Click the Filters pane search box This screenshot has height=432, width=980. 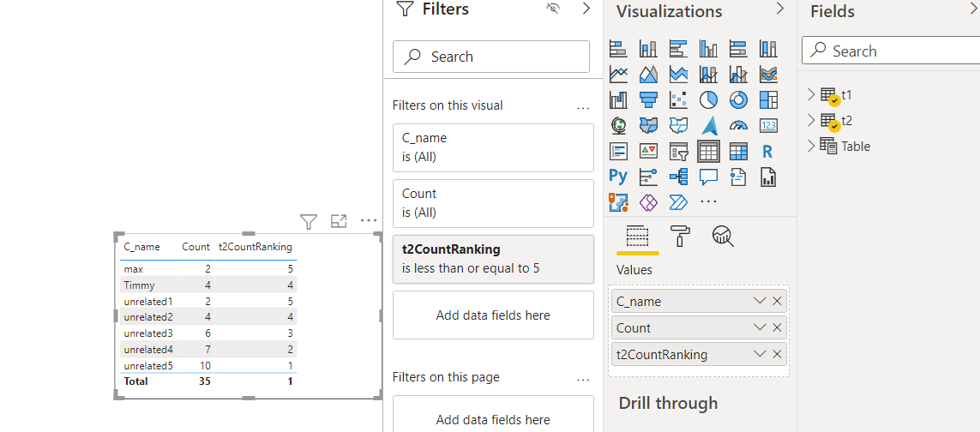tap(491, 57)
